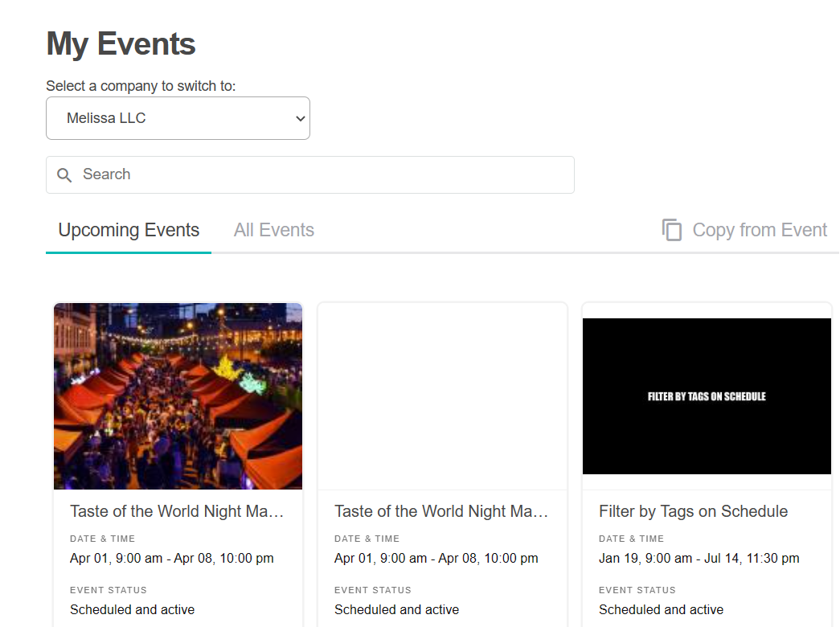
Task: Click Select a company to switch to label
Action: click(141, 86)
